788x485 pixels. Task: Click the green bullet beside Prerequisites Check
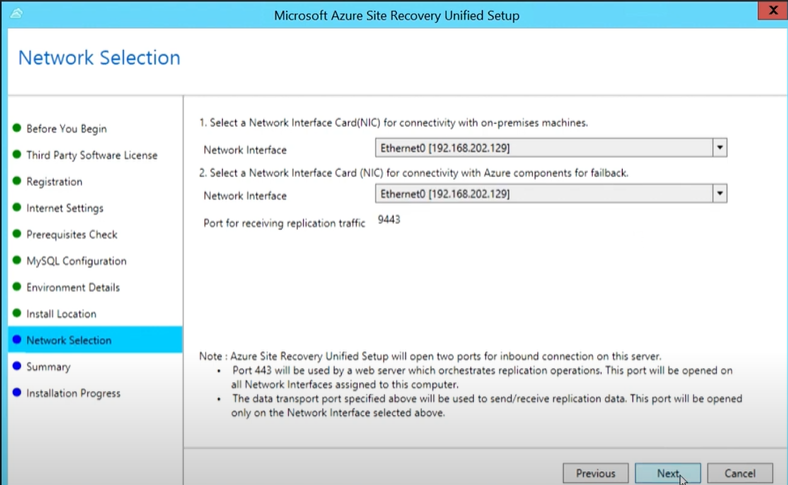point(17,234)
